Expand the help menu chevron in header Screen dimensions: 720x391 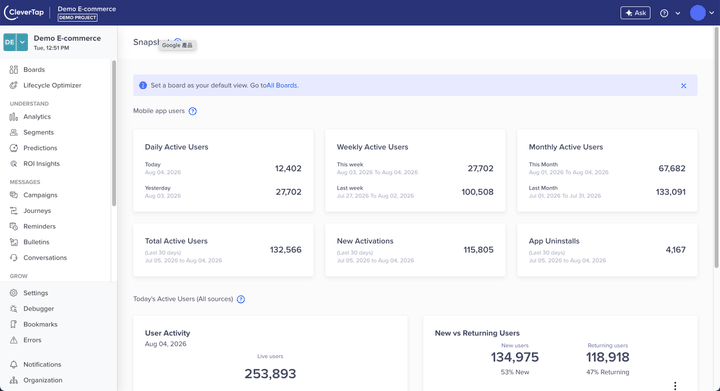[678, 13]
